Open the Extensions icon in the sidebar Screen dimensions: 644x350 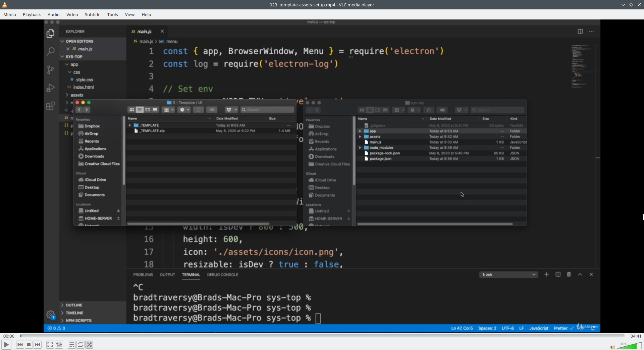click(x=51, y=106)
